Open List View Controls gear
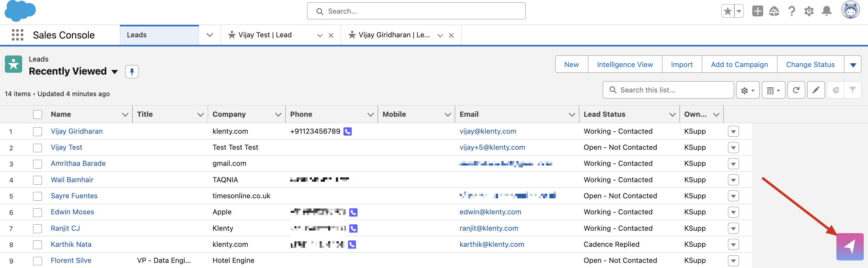The height and width of the screenshot is (268, 868). point(747,90)
